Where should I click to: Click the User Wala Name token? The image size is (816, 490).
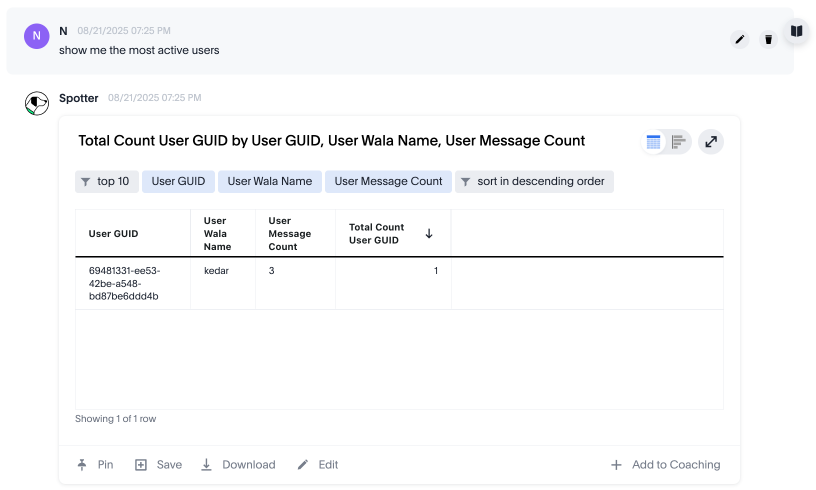269,182
